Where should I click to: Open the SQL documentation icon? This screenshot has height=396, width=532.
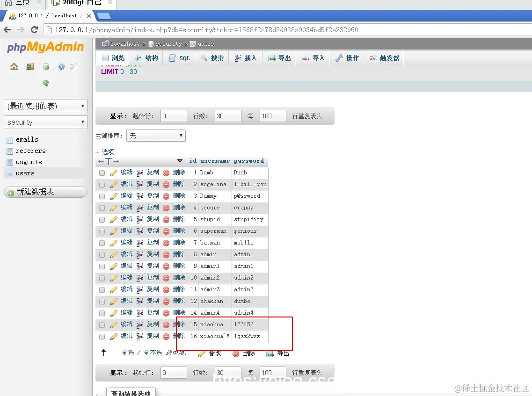click(x=73, y=66)
